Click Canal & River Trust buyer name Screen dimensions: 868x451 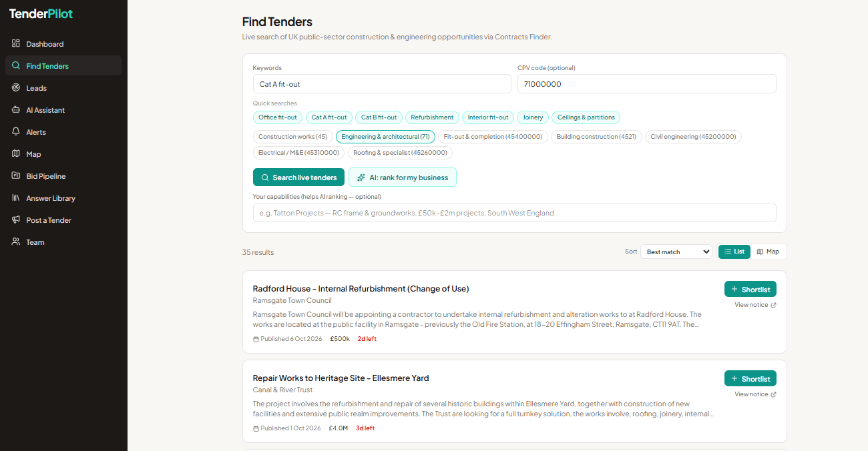(282, 390)
